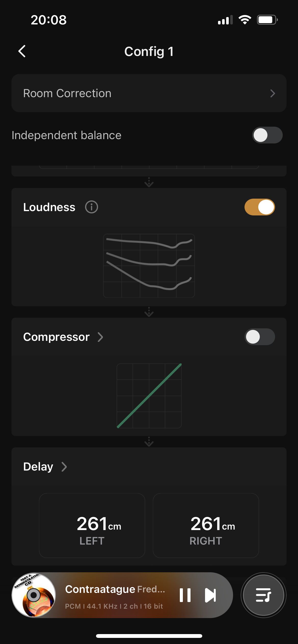Tap the cellular signal icon
Screen dimensions: 298x644
click(225, 20)
